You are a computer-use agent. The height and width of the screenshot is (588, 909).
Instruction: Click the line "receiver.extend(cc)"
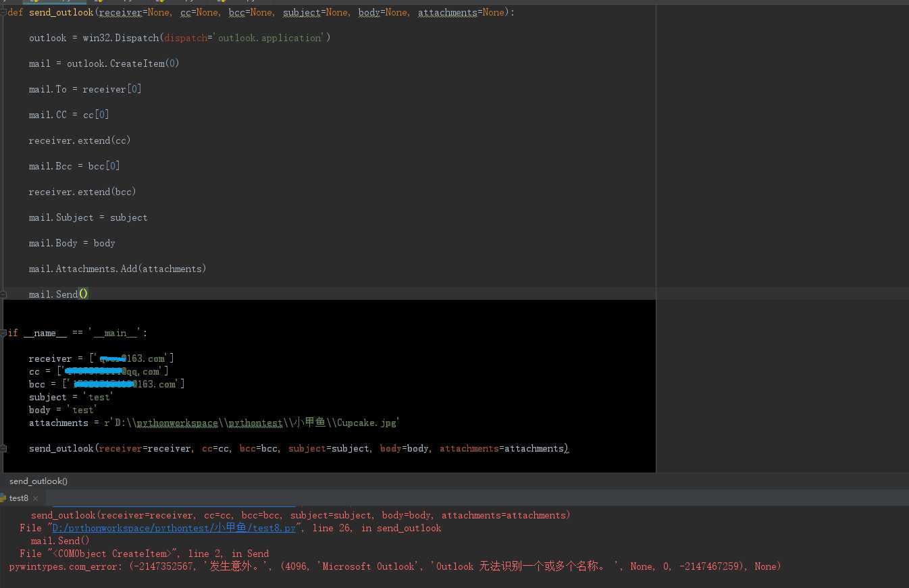(x=80, y=140)
